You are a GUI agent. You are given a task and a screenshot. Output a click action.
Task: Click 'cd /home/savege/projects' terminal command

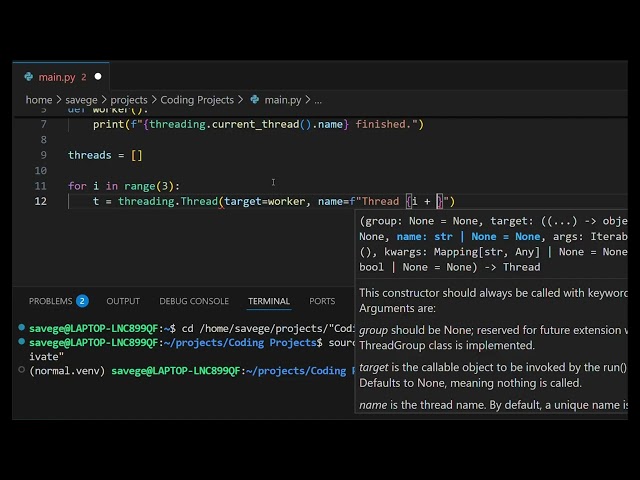[x=269, y=329]
